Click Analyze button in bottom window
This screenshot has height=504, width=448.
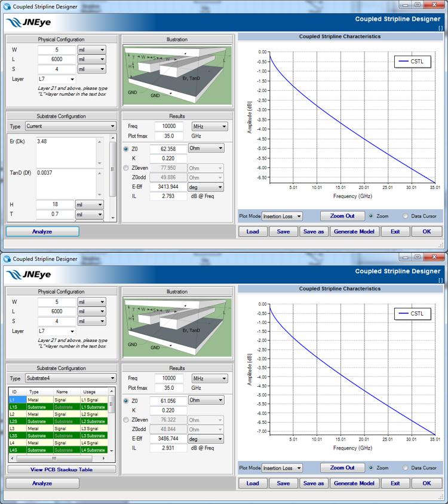(x=42, y=484)
